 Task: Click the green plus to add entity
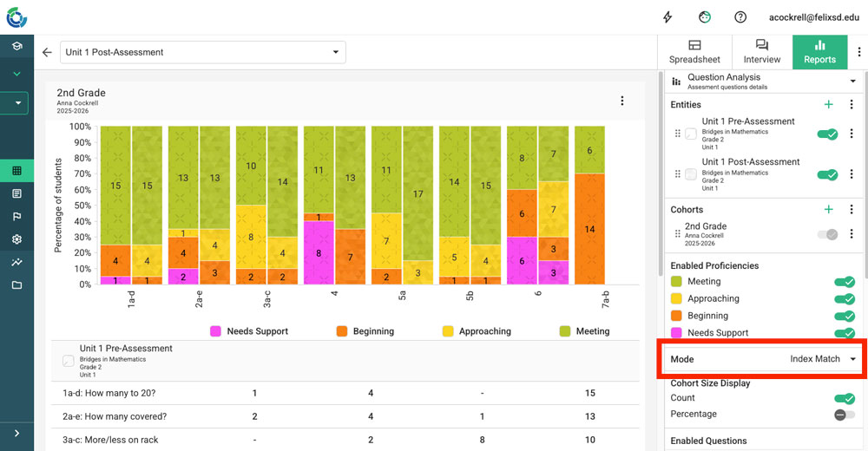point(828,105)
